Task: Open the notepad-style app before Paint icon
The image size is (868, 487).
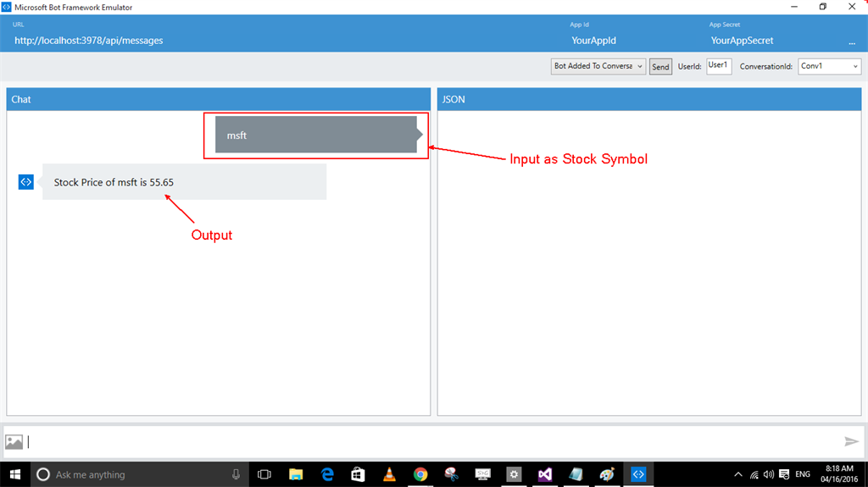Action: [576, 474]
